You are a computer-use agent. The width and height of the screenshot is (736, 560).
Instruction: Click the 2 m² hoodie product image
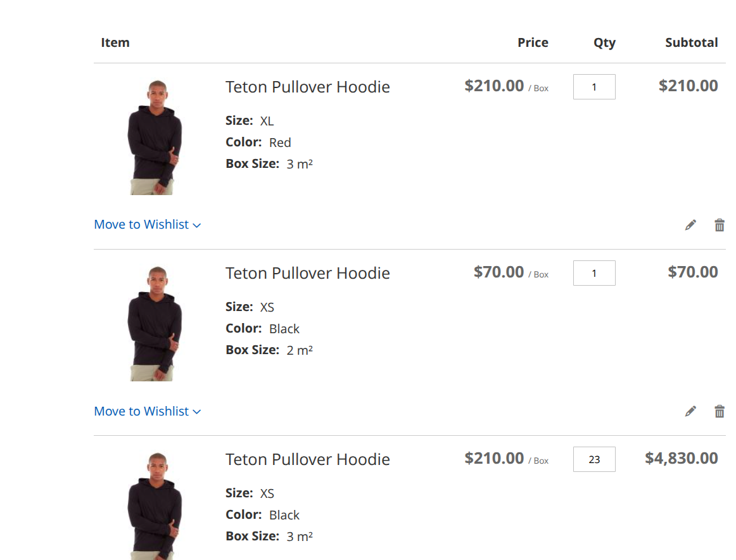155,323
